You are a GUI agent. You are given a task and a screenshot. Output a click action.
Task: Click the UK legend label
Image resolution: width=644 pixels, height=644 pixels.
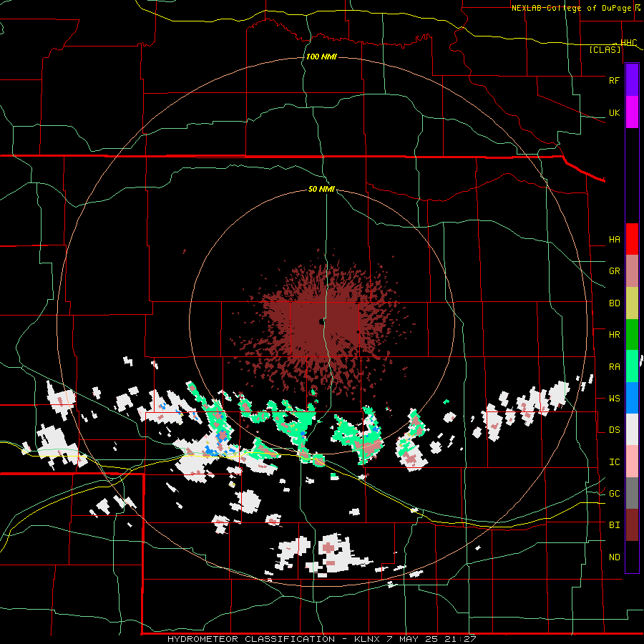pyautogui.click(x=614, y=112)
